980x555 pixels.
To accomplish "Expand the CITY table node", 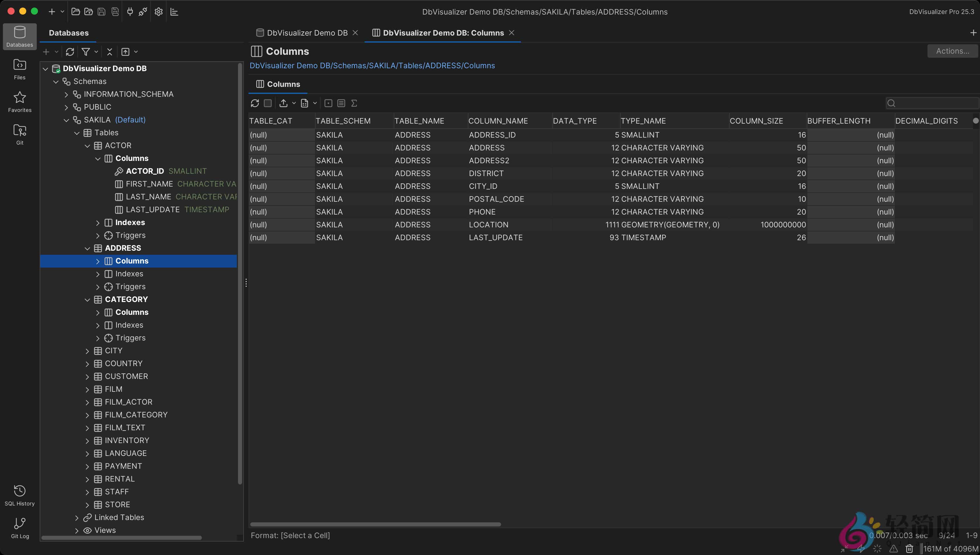I will [x=87, y=350].
